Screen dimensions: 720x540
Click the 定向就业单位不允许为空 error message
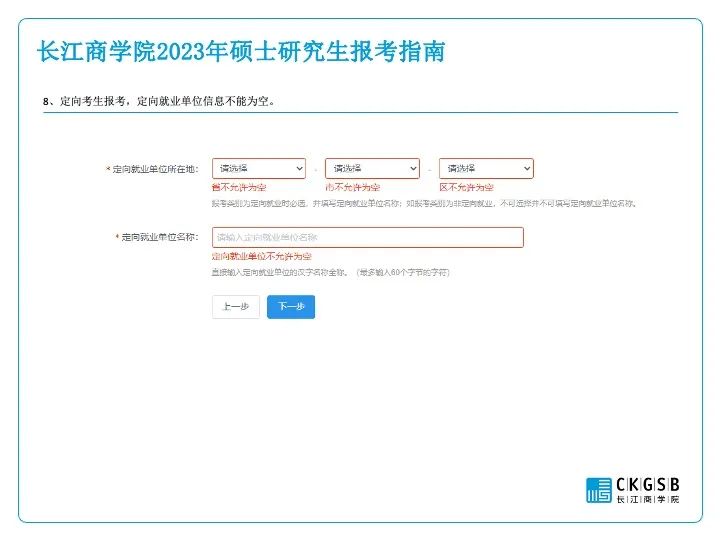coord(262,256)
